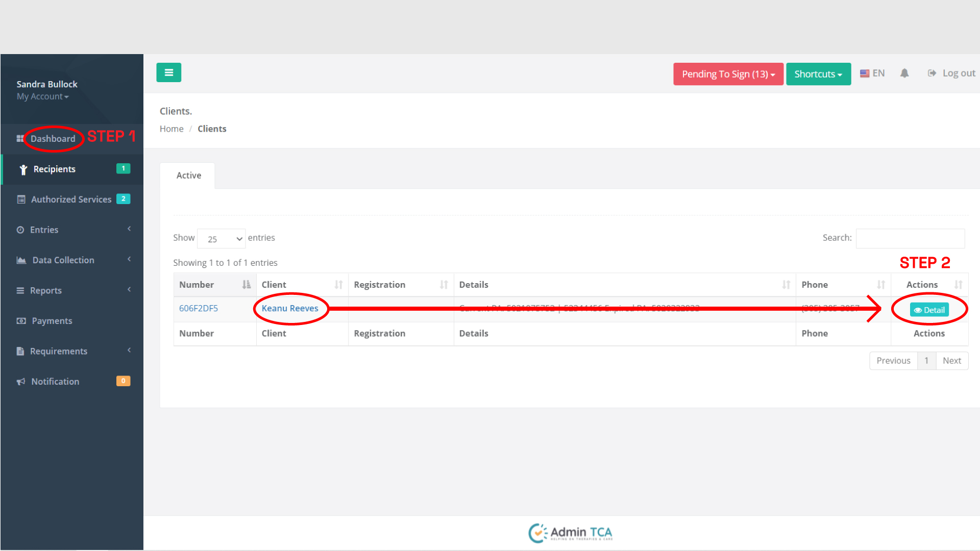Open the Keanu Reeves client link

[291, 308]
